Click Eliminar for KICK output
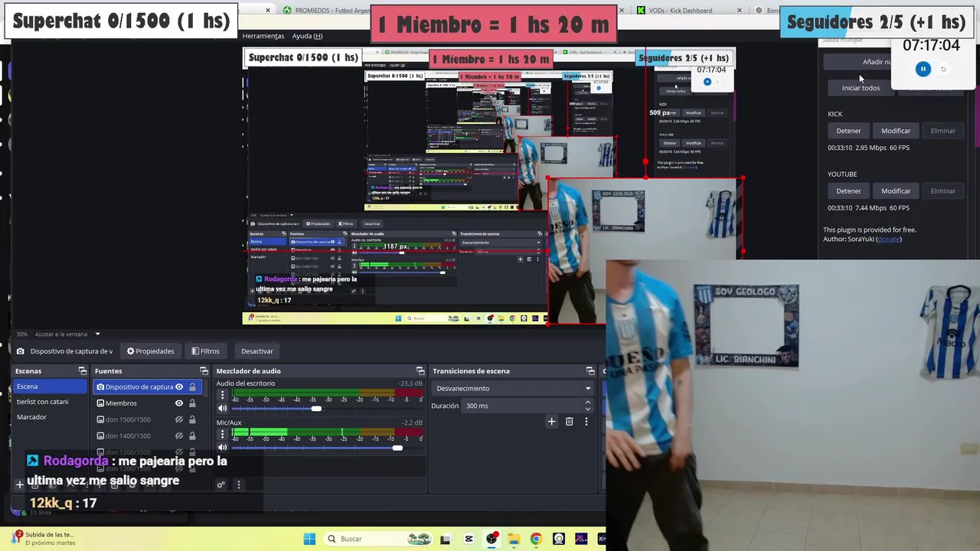Image resolution: width=980 pixels, height=551 pixels. click(x=942, y=131)
